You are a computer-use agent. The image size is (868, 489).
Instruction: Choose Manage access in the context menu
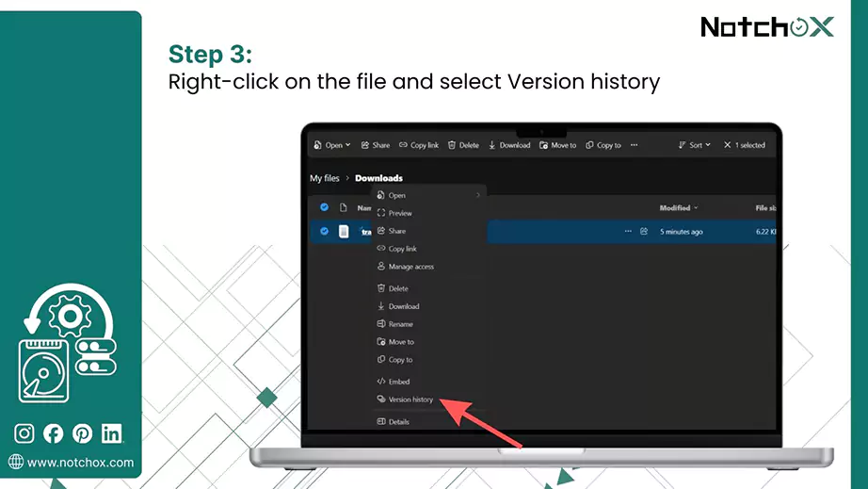pos(429,267)
